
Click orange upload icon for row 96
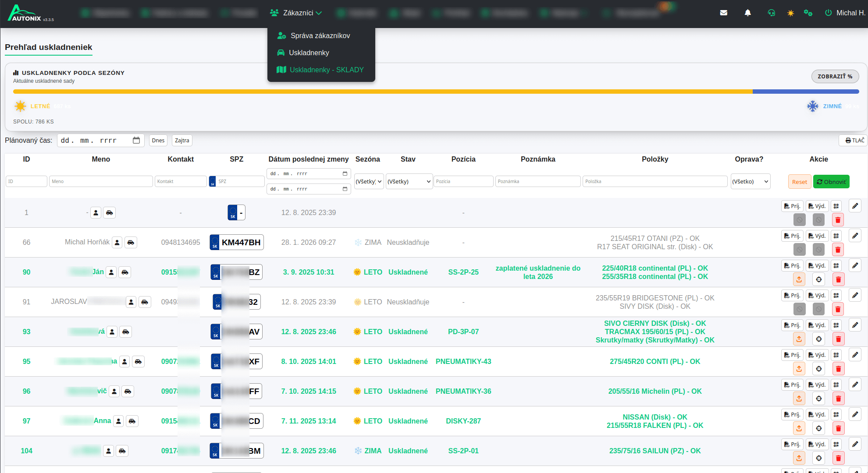(799, 399)
